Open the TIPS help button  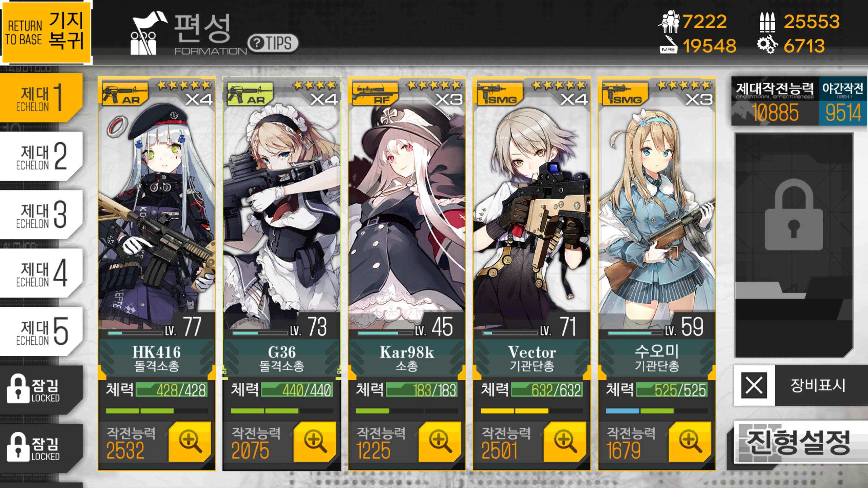point(273,43)
